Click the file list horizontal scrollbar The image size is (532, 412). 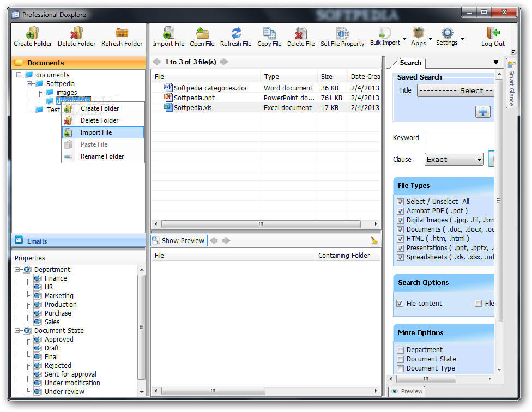[261, 224]
